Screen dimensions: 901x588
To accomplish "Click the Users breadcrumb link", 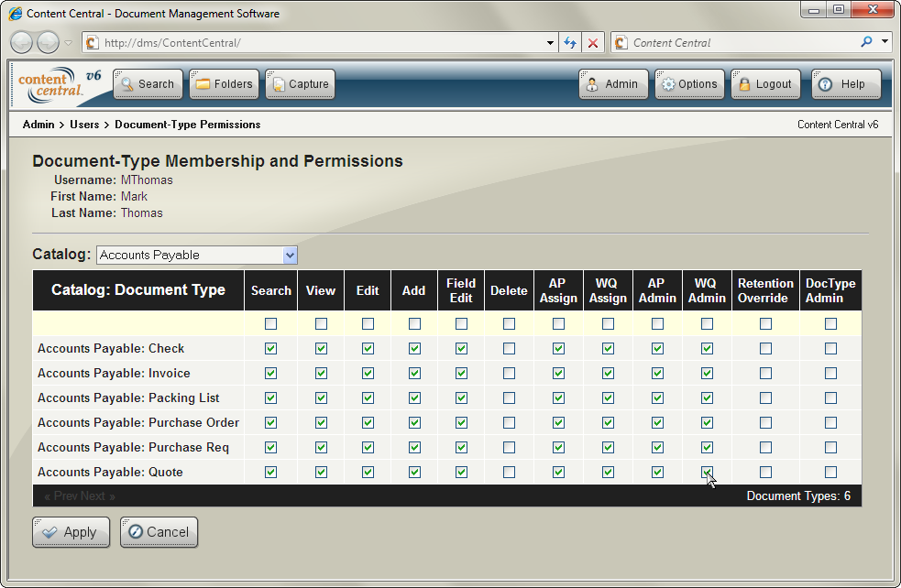I will click(84, 125).
